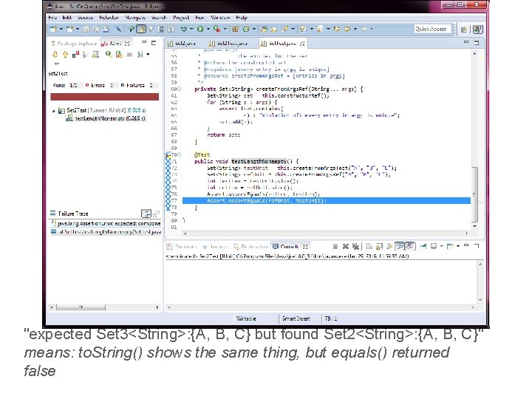Open the Source menu
The height and width of the screenshot is (399, 532).
[x=85, y=17]
